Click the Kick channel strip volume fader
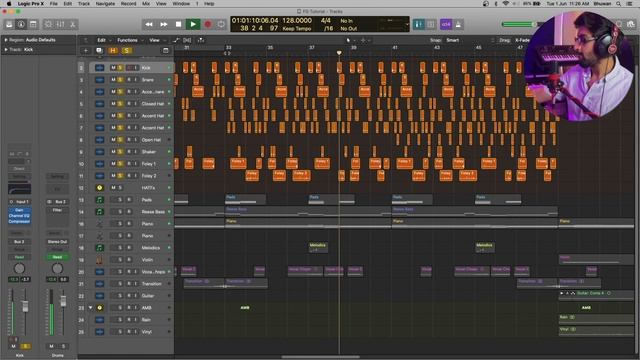640x360 pixels. pyautogui.click(x=25, y=306)
